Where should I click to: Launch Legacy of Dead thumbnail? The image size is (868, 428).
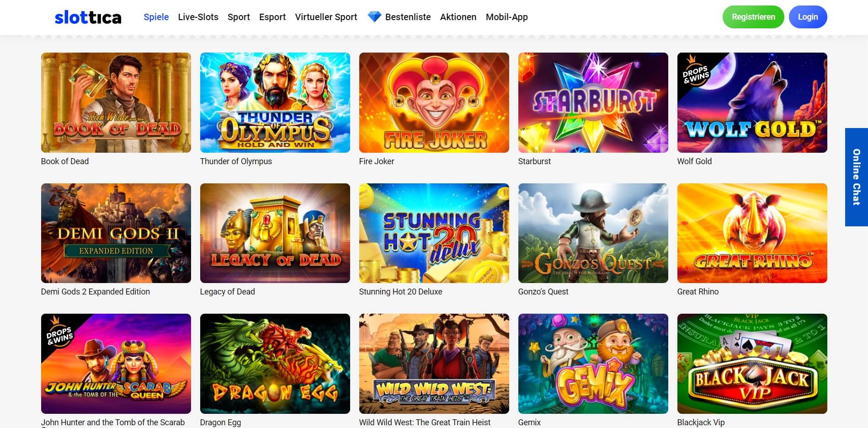[x=275, y=233]
